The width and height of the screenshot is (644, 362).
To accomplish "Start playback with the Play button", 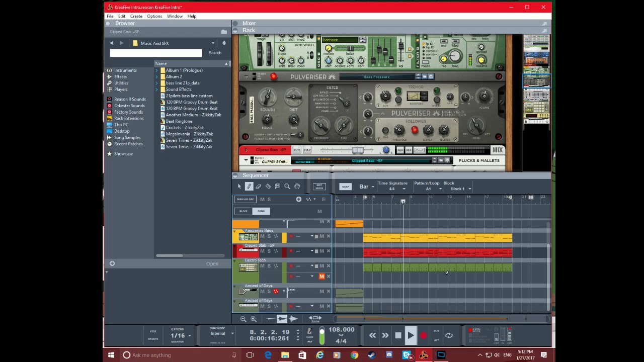I will 411,335.
